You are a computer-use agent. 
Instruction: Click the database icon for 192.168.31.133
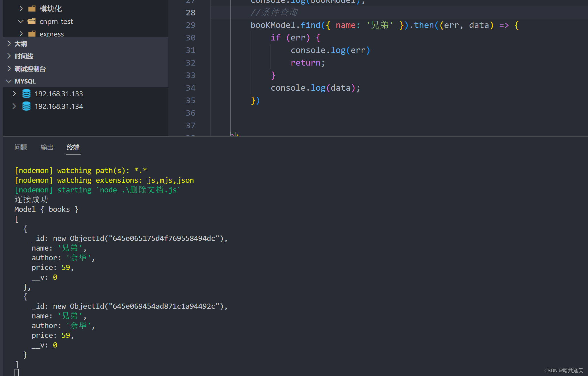pyautogui.click(x=26, y=94)
